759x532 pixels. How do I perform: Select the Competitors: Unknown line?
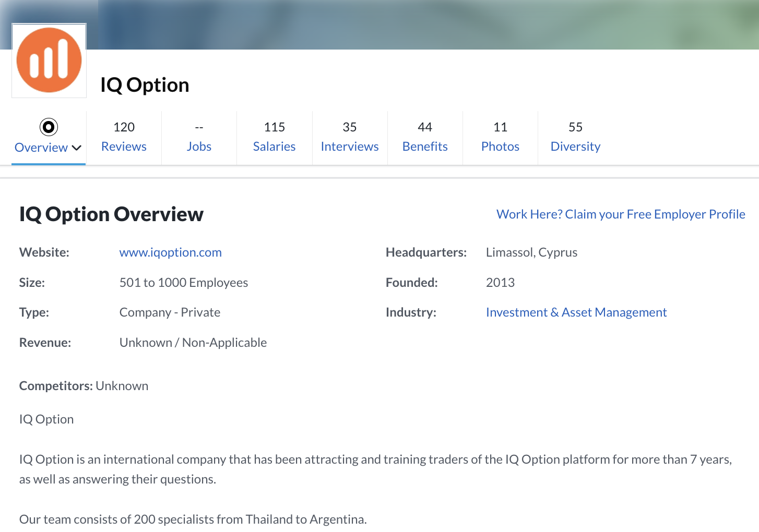[84, 386]
